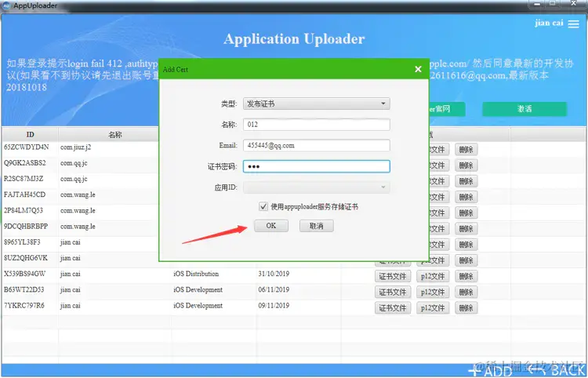Click the 名称 column header
588x378 pixels.
point(114,135)
